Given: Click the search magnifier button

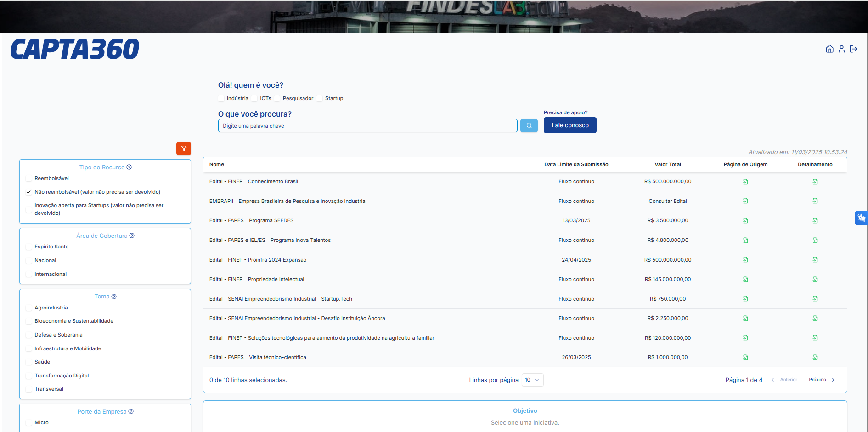Looking at the screenshot, I should 529,125.
